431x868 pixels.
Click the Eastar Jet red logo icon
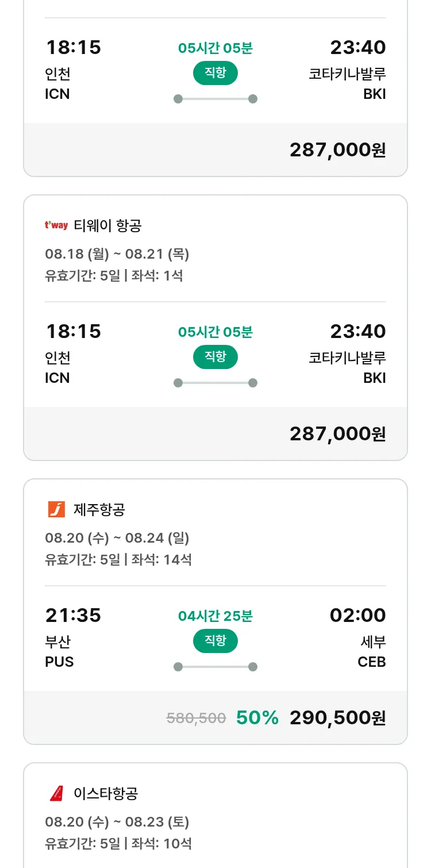click(x=56, y=793)
